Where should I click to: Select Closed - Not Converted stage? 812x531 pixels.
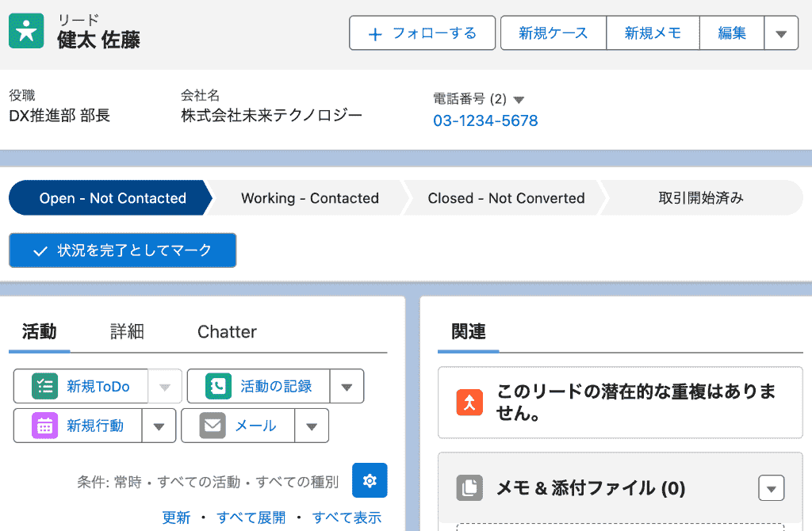[506, 198]
